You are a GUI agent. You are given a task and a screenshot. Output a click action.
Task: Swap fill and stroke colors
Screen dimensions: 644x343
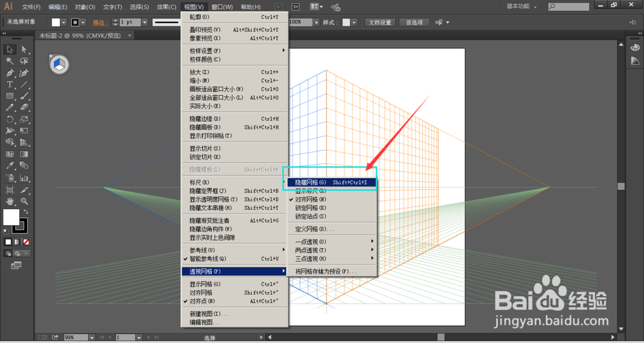click(26, 211)
